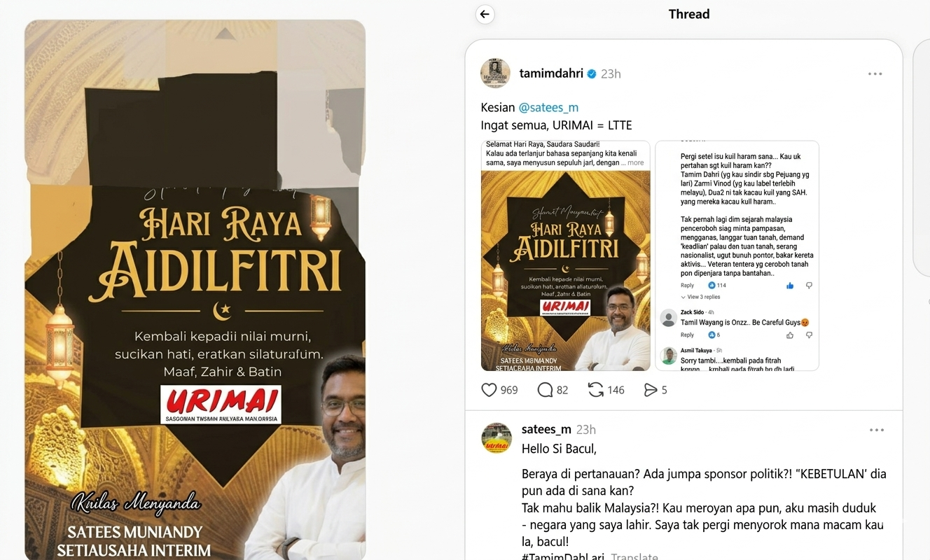Viewport: 930px width, 560px height.
Task: Open satees_m username in the reply
Action: click(x=546, y=429)
